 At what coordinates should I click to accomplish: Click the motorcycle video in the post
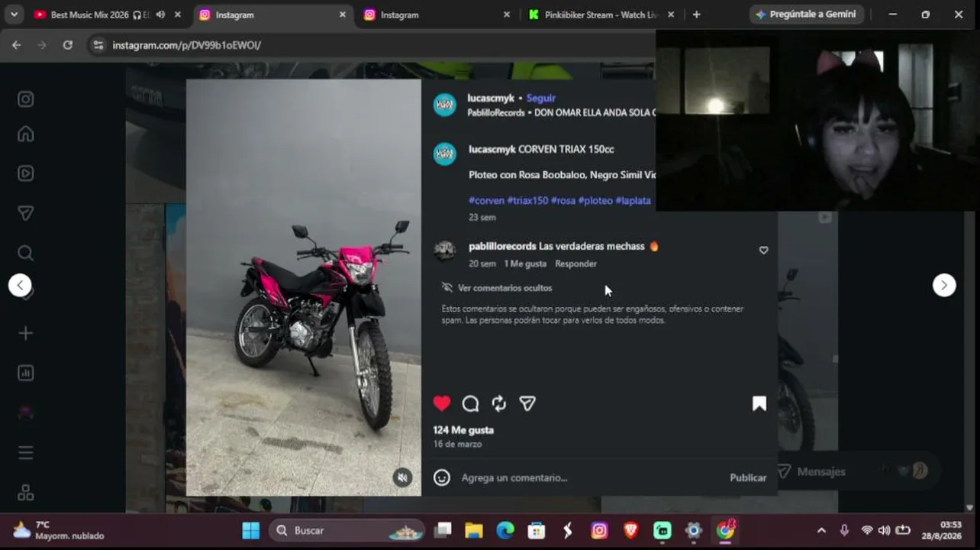click(304, 287)
